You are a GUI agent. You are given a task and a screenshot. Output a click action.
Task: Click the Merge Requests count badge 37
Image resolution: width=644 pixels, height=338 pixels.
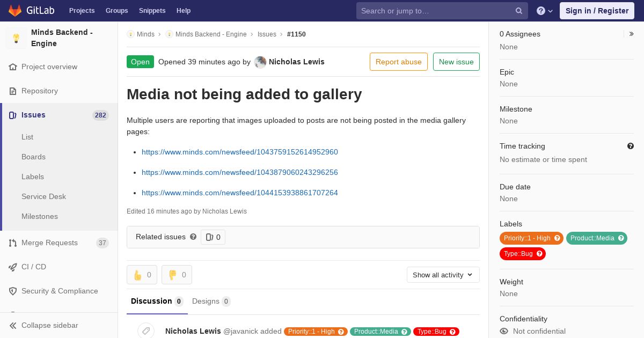tap(103, 243)
